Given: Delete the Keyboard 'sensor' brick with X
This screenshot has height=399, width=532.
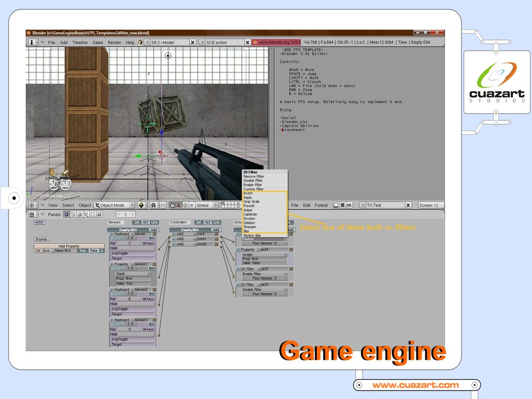Looking at the screenshot, I should click(x=112, y=234).
